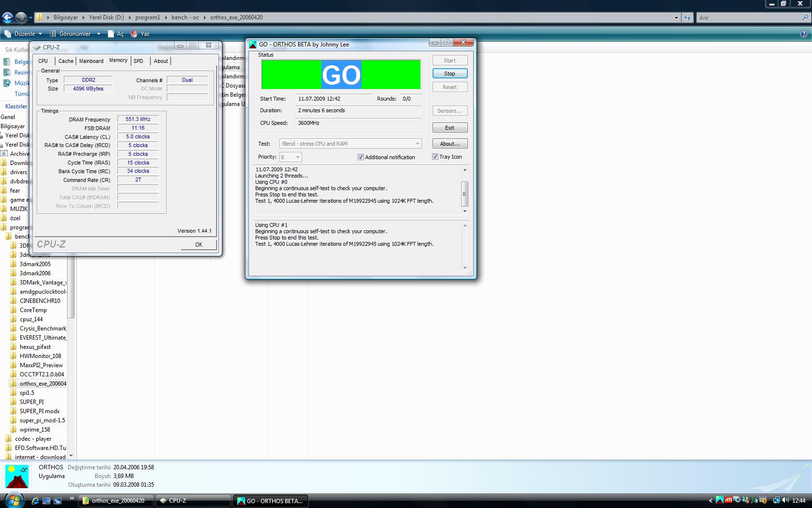The image size is (812, 508).
Task: Click the address bar refresh button
Action: pos(687,17)
